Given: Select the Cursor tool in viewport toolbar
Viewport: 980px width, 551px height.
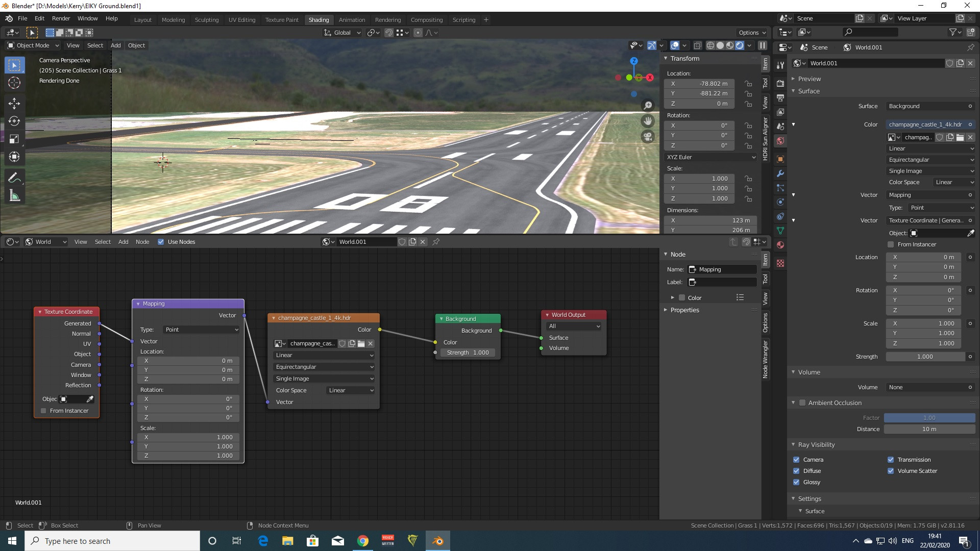Looking at the screenshot, I should 14,83.
